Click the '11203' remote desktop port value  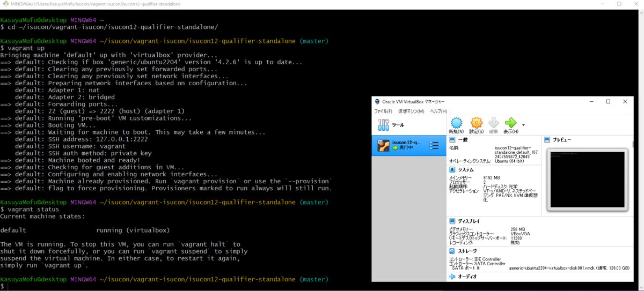pyautogui.click(x=517, y=238)
